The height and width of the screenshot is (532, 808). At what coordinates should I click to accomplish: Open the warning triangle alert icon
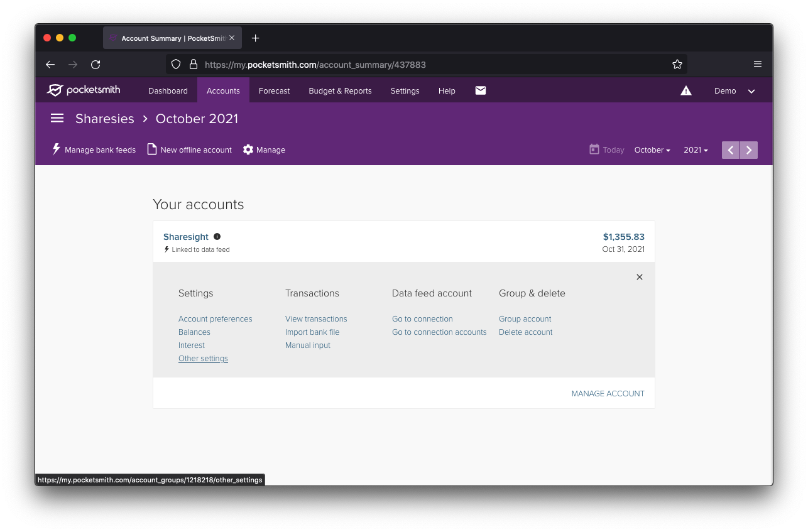click(x=685, y=91)
